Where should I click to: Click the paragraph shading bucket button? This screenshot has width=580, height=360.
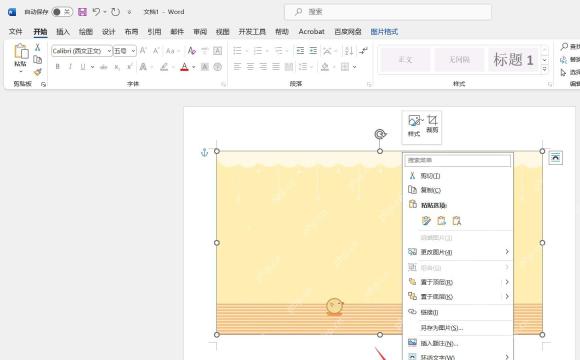pos(325,67)
